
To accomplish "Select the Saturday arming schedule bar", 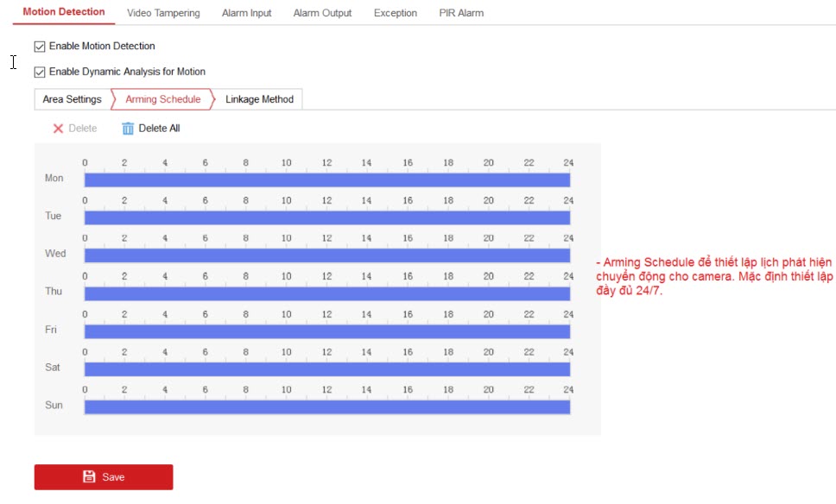I will pyautogui.click(x=326, y=369).
